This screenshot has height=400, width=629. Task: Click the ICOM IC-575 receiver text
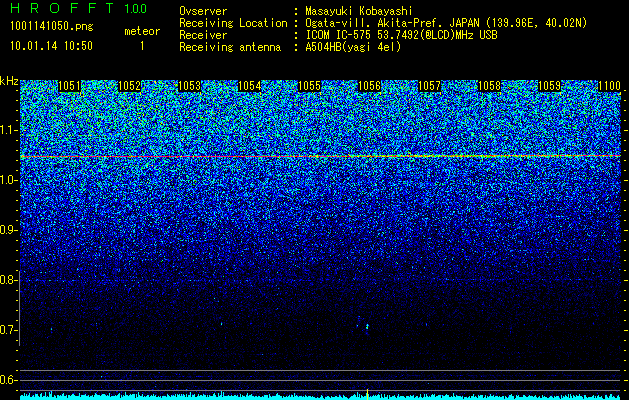tap(401, 35)
